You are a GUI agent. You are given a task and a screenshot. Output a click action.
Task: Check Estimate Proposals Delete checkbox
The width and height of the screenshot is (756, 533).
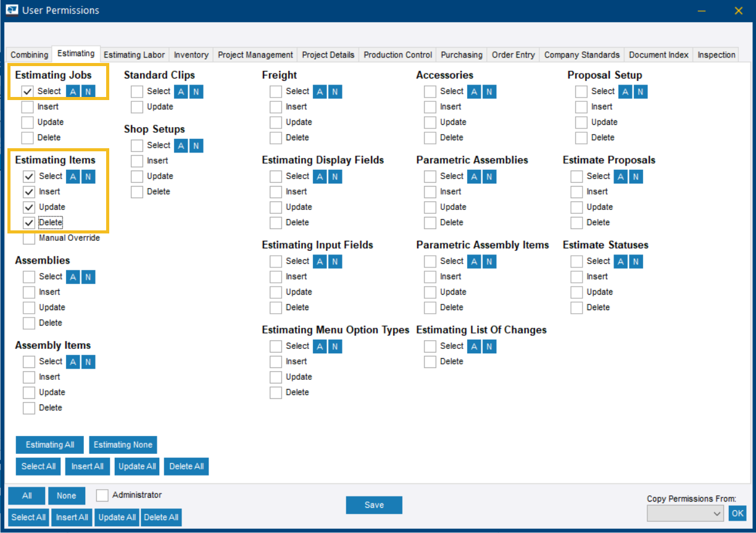click(x=576, y=223)
